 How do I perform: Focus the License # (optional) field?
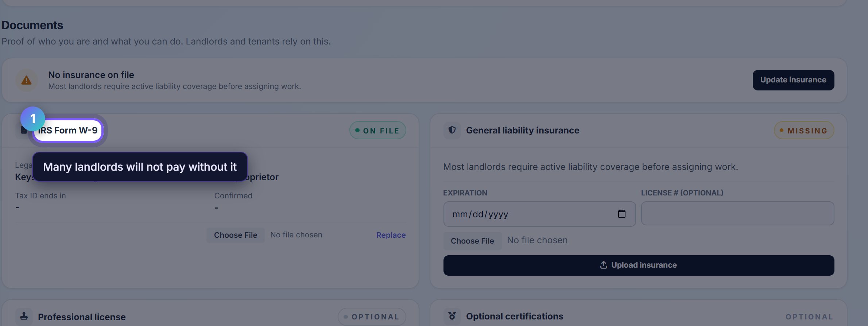(737, 213)
